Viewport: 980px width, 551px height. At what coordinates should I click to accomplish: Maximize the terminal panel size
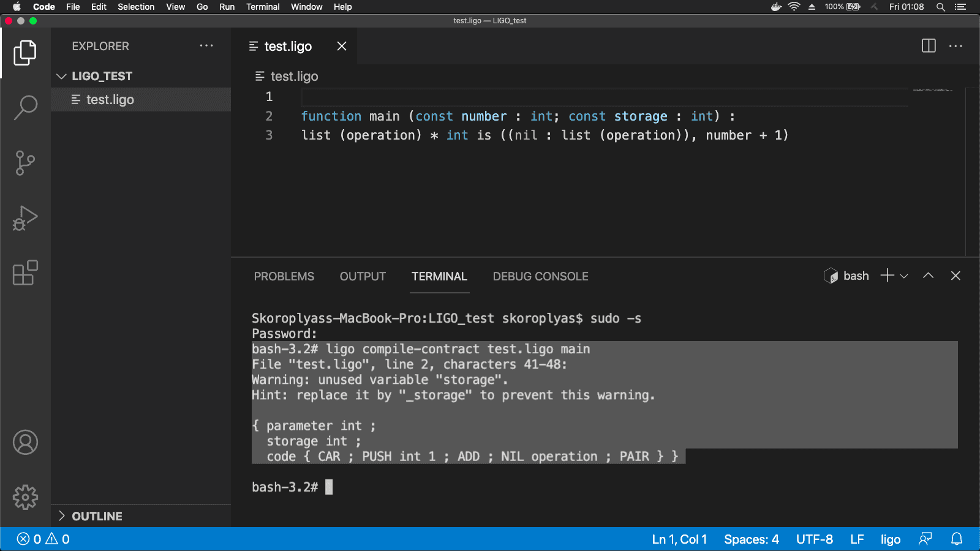pyautogui.click(x=928, y=276)
